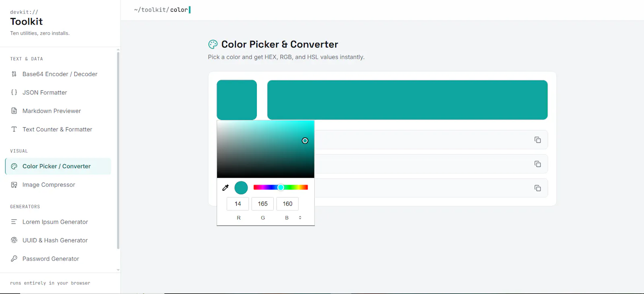Open Text Counter & Formatter

tap(58, 130)
